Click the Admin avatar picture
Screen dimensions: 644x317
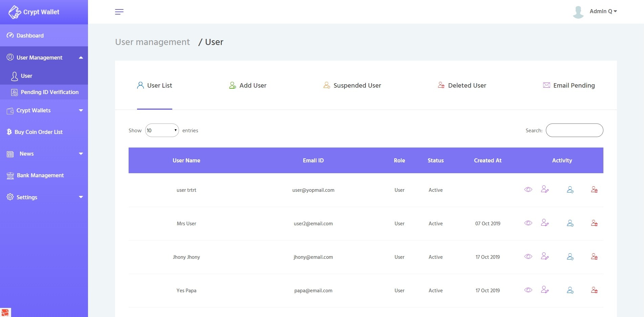pos(578,12)
